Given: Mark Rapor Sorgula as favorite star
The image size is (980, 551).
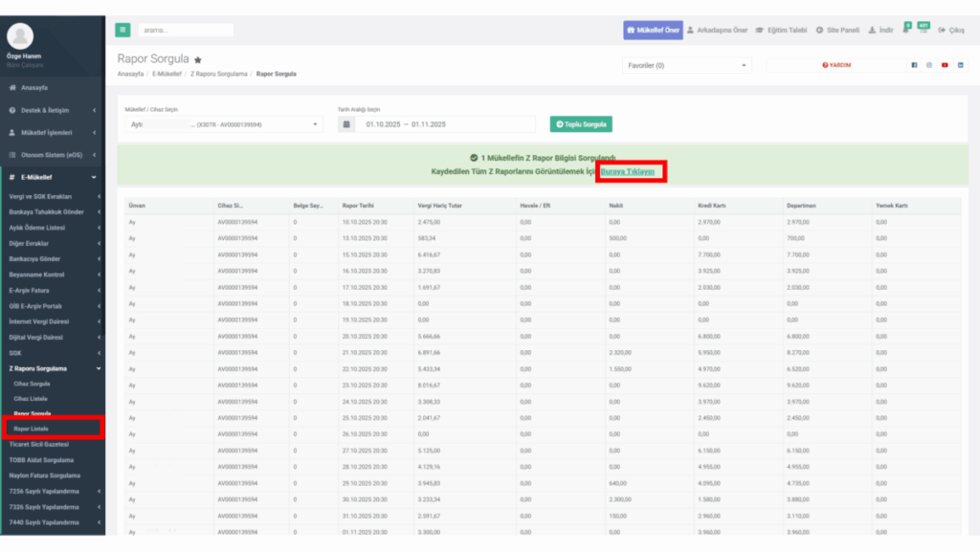Looking at the screenshot, I should (198, 60).
